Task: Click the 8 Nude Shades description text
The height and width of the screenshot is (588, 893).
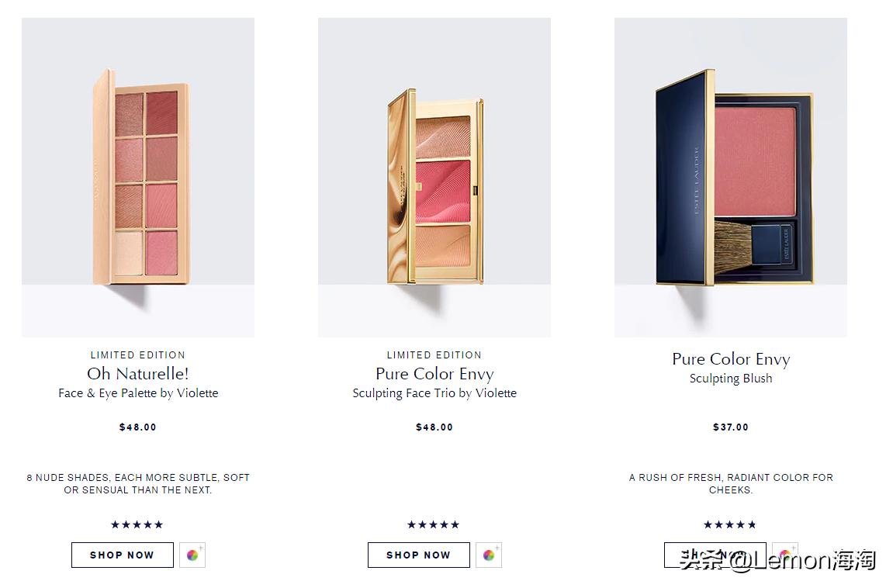Action: click(x=138, y=483)
